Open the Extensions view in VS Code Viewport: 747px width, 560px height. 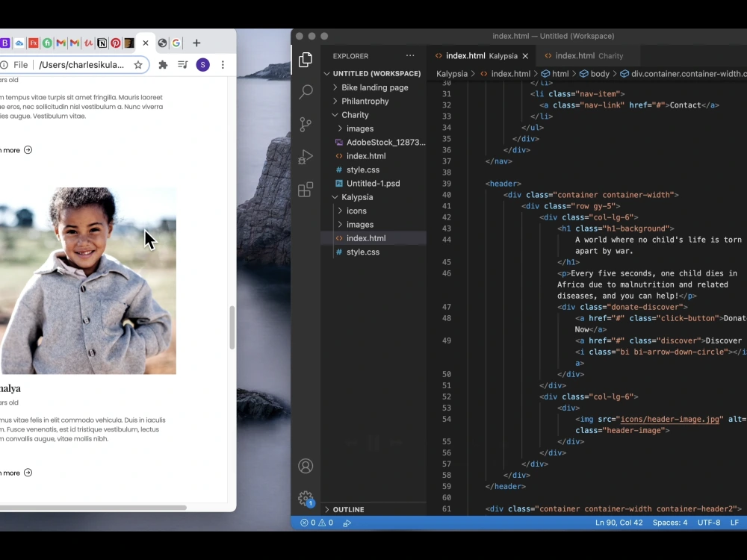click(306, 190)
